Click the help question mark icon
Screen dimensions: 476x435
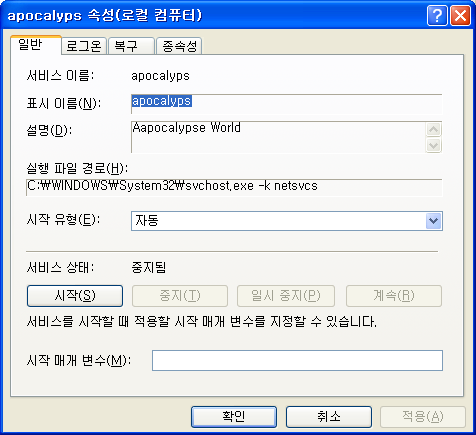pos(437,15)
